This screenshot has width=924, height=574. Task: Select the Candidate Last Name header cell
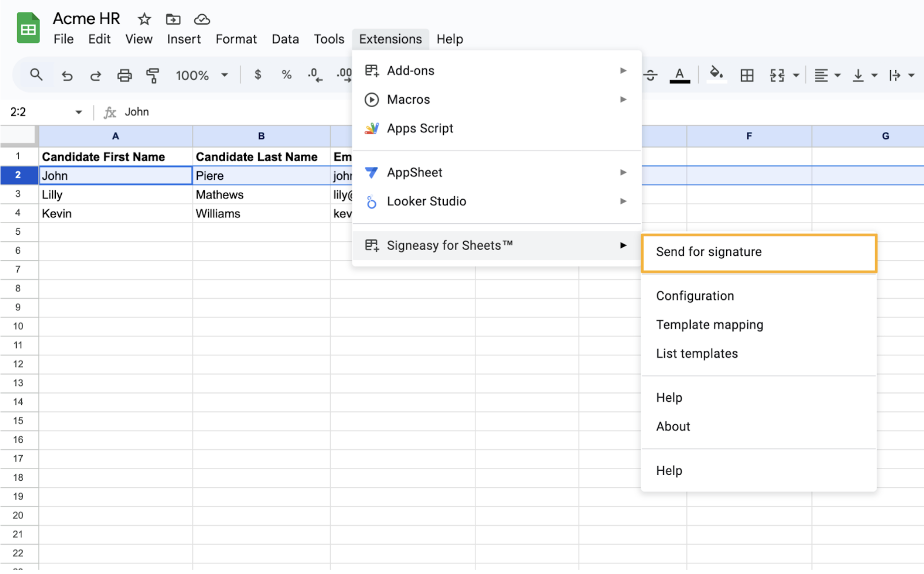coord(261,157)
